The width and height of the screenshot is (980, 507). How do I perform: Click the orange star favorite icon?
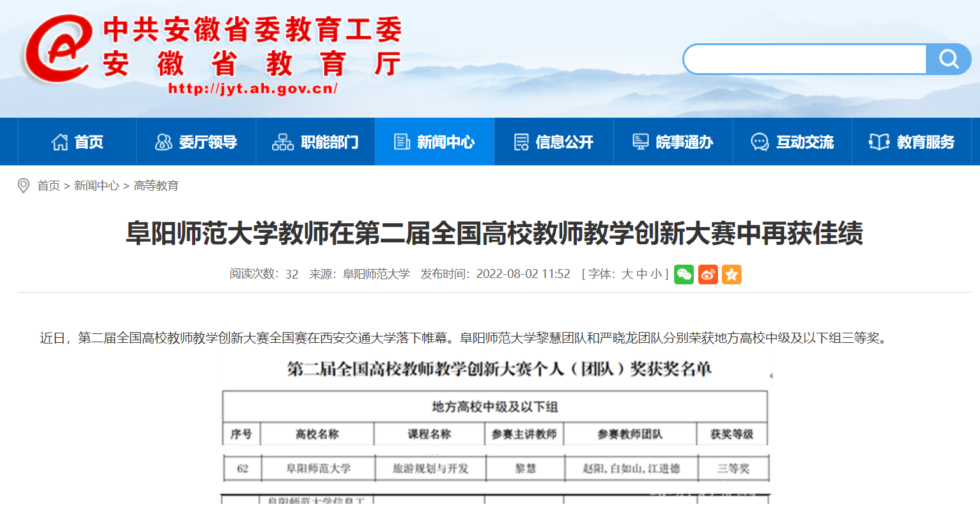pyautogui.click(x=731, y=274)
